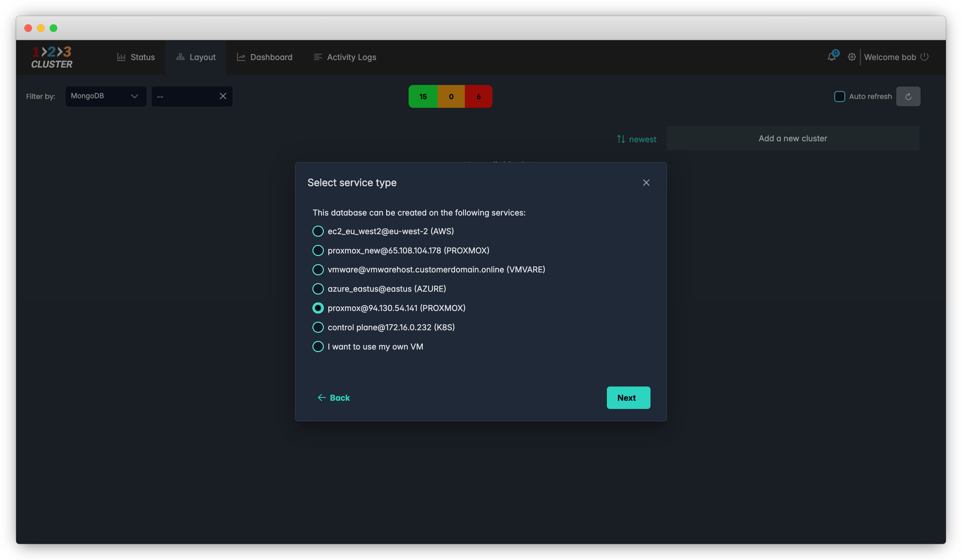This screenshot has width=962, height=560.
Task: Select I want to use my own VM
Action: (318, 347)
